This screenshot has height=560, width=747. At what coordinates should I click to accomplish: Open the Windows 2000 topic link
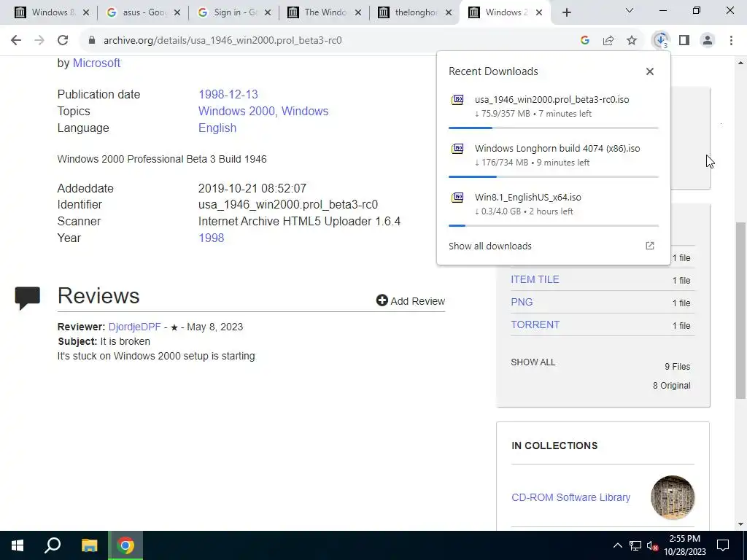[x=236, y=111]
